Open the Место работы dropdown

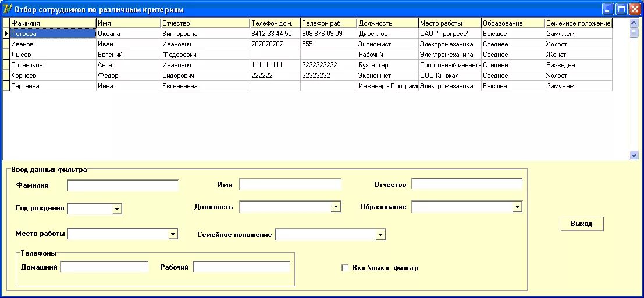coord(173,234)
